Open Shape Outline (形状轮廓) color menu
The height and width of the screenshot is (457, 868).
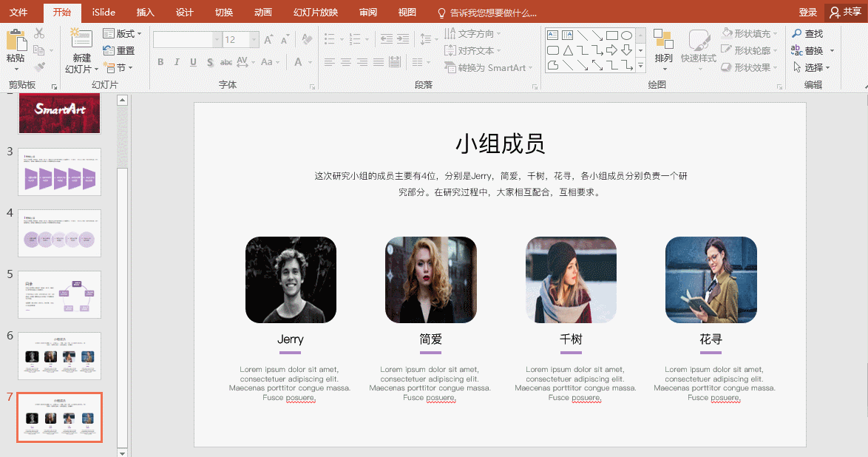tap(750, 50)
